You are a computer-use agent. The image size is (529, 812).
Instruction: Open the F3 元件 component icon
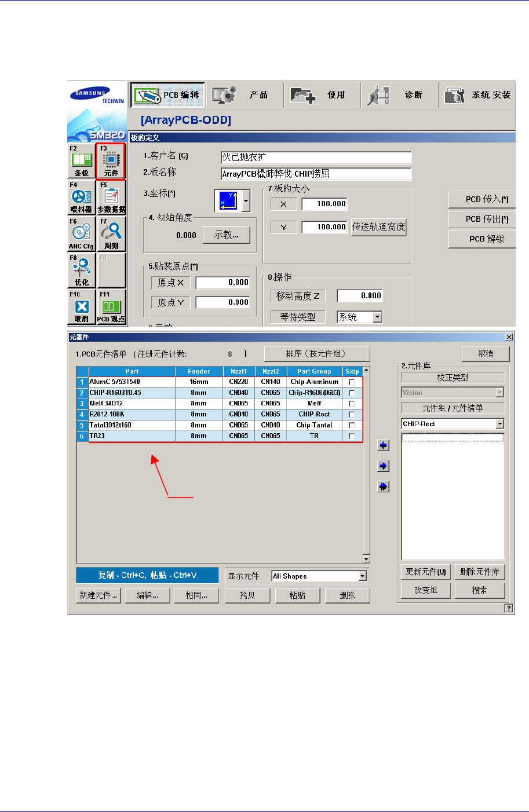coord(111,160)
